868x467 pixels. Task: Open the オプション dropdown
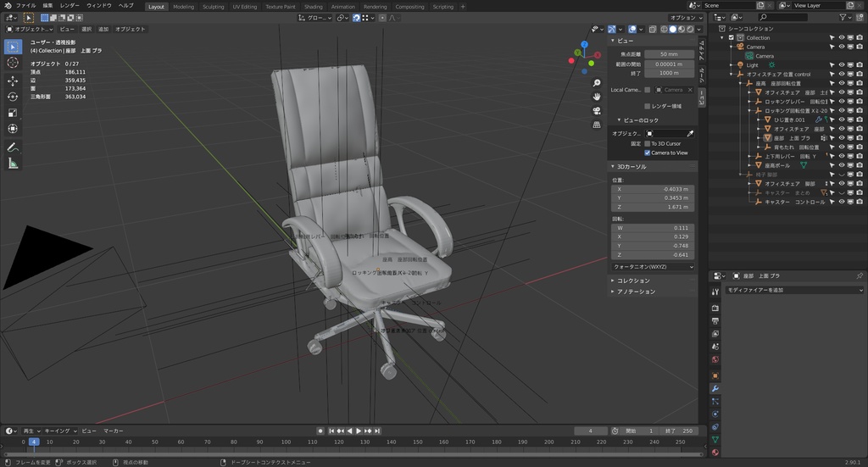685,18
